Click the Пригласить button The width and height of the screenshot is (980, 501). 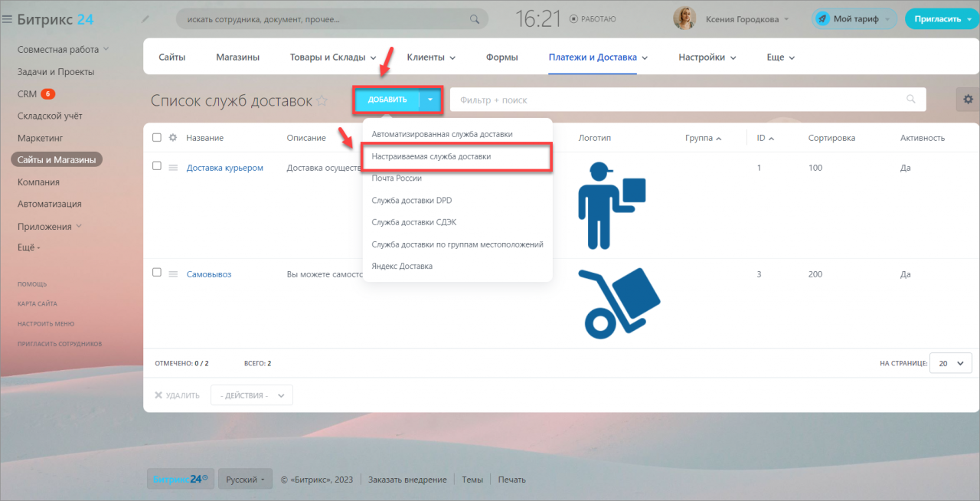point(938,19)
